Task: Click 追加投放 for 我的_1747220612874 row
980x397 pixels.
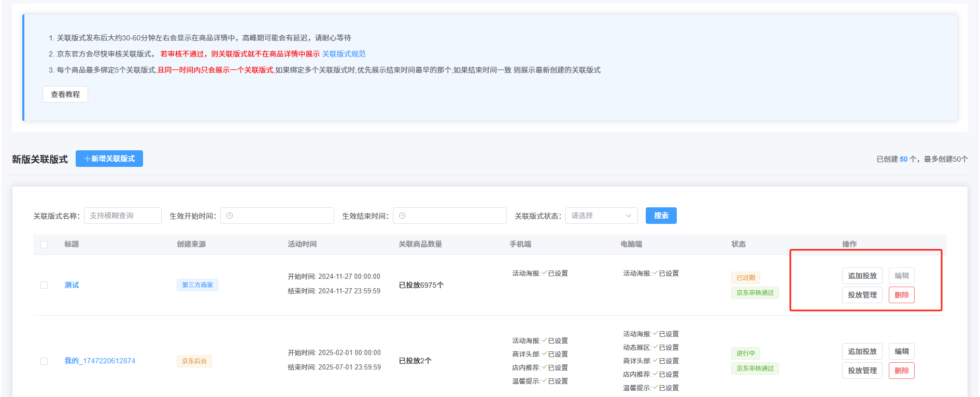Action: [x=862, y=351]
